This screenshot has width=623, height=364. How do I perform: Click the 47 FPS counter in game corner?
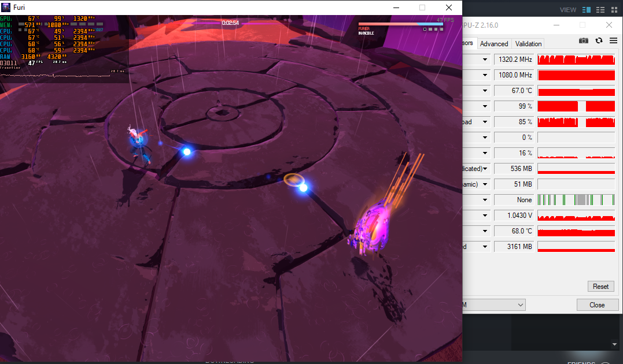click(x=445, y=20)
